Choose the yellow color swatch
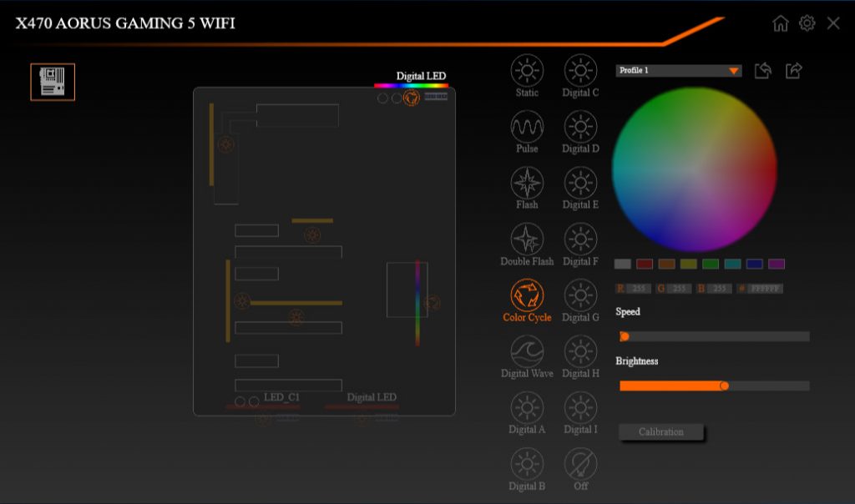The width and height of the screenshot is (855, 504). tap(689, 265)
